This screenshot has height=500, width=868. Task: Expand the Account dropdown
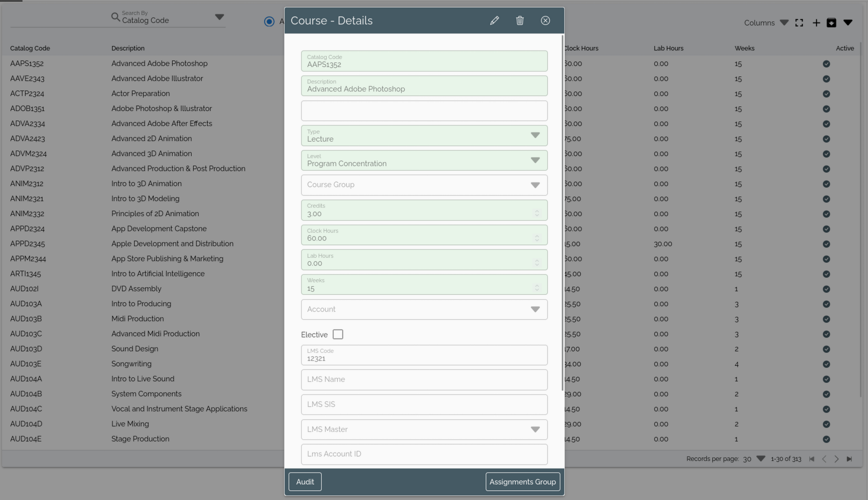point(535,309)
